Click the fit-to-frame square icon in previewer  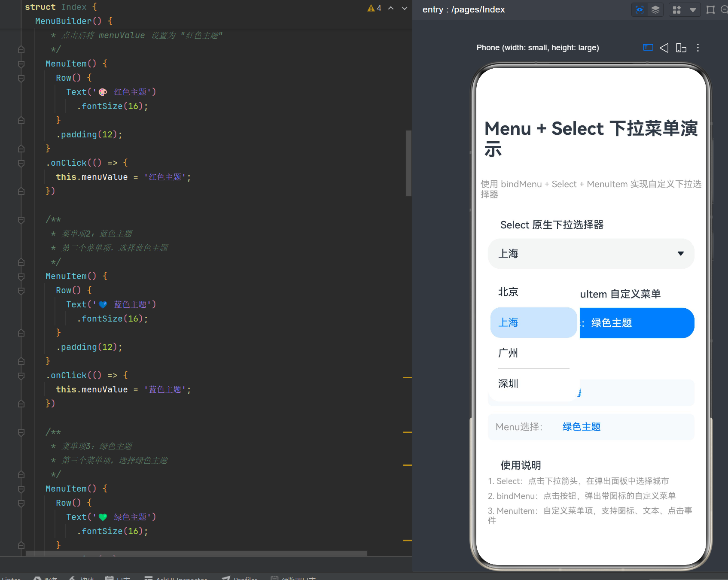(x=710, y=9)
